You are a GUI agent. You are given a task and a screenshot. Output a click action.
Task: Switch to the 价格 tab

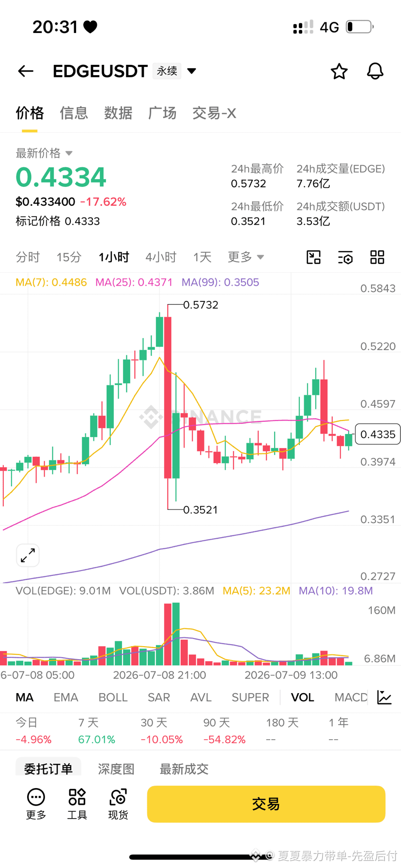30,113
